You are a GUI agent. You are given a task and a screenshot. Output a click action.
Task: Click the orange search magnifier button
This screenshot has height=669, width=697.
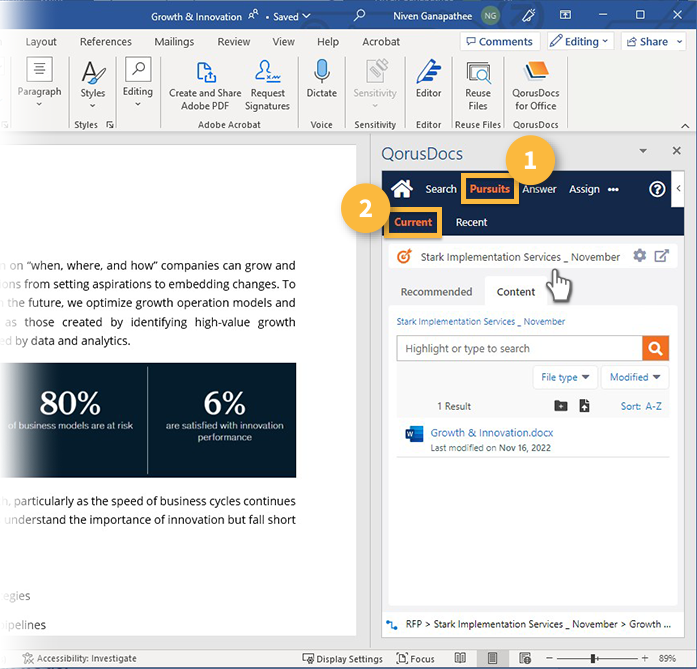655,348
